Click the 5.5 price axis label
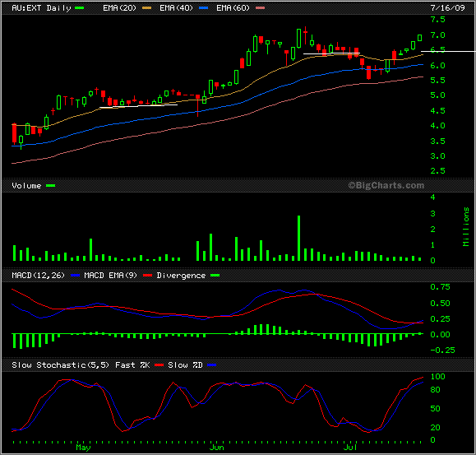 [x=437, y=80]
